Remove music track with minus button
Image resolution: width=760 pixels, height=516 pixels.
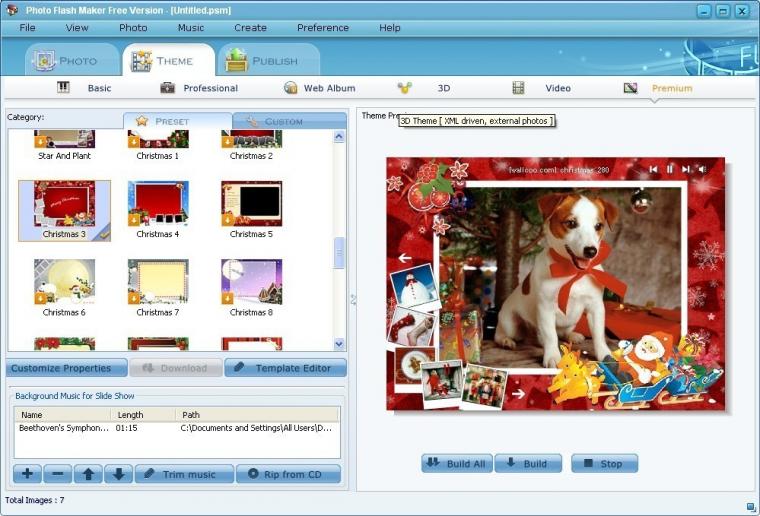click(x=58, y=474)
